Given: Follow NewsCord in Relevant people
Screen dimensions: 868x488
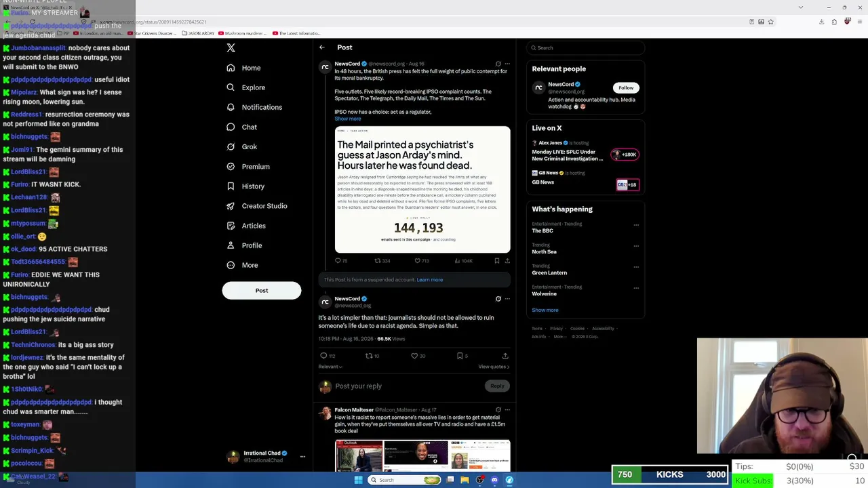Looking at the screenshot, I should click(x=626, y=87).
